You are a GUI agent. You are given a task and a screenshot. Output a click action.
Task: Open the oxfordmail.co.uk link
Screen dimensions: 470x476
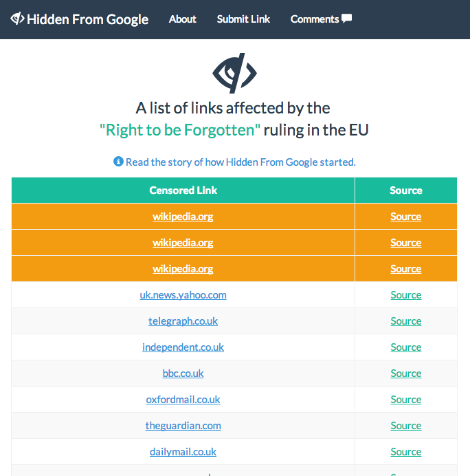point(183,400)
